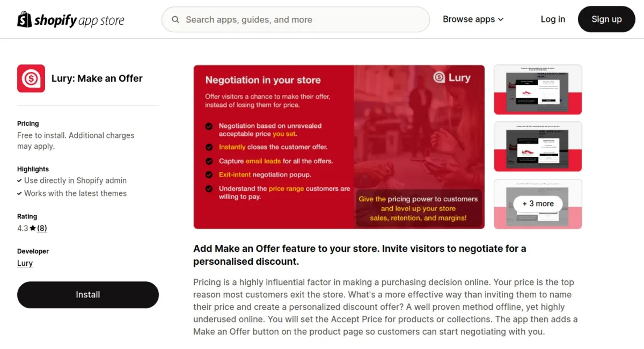Click the Shopify app store logo
The width and height of the screenshot is (644, 349).
click(70, 19)
